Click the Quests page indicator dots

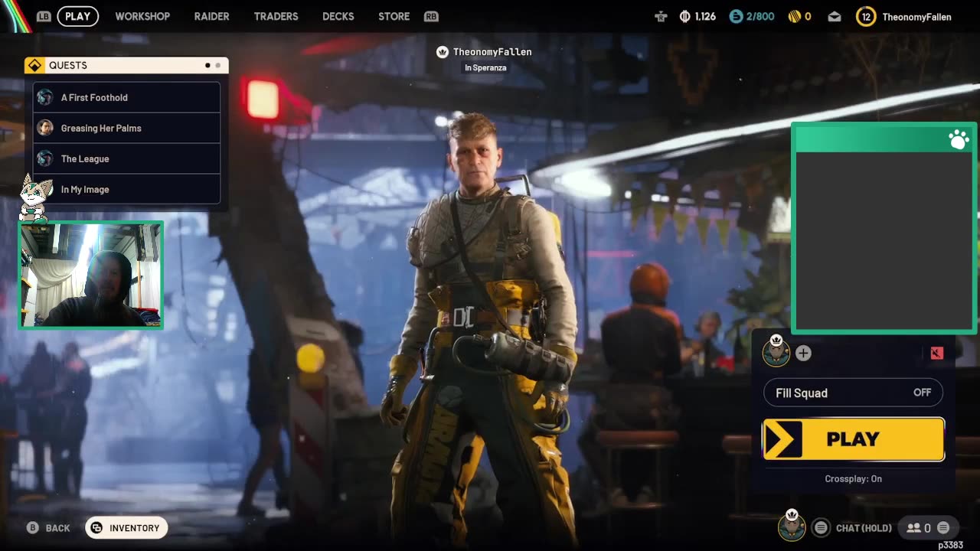pos(213,66)
